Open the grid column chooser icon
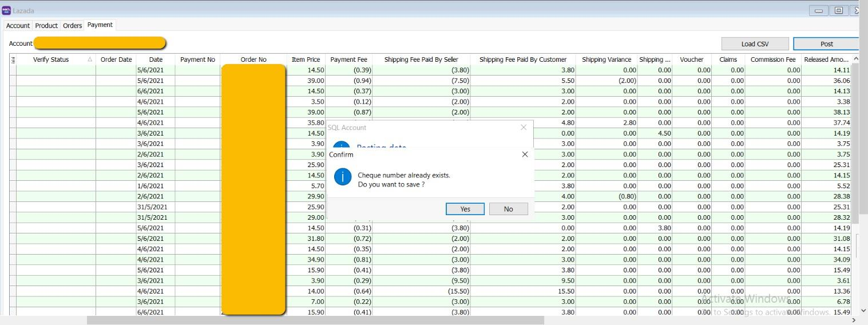The image size is (868, 325). point(13,60)
